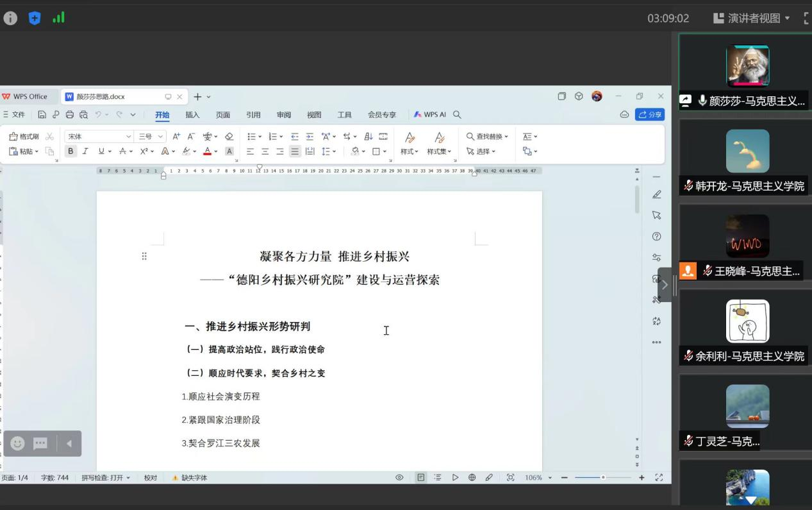Toggle eye protection mode icon in status bar
This screenshot has height=510, width=812.
coord(399,478)
